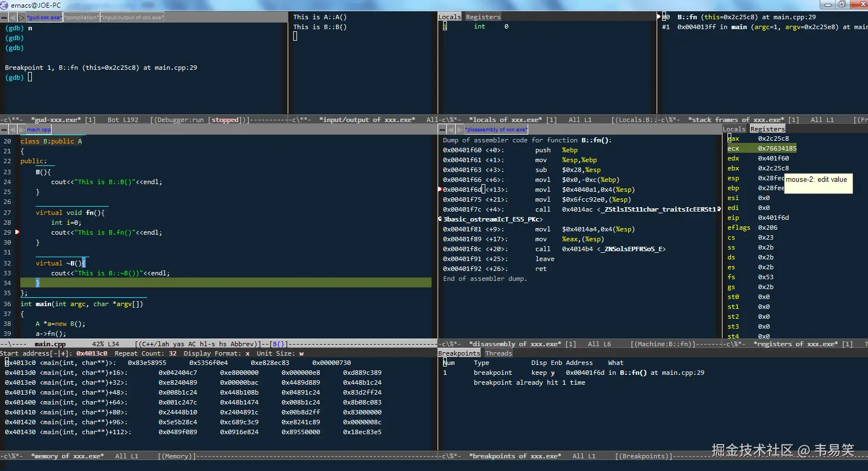This screenshot has width=868, height=471.
Task: Click memory address 0x4013c0 row
Action: tap(178, 363)
